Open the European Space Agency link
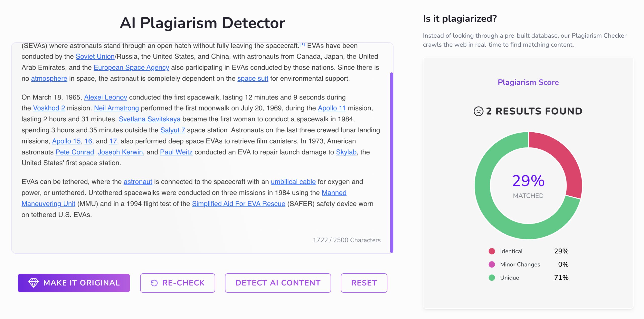Viewport: 644px width, 319px height. coord(131,67)
